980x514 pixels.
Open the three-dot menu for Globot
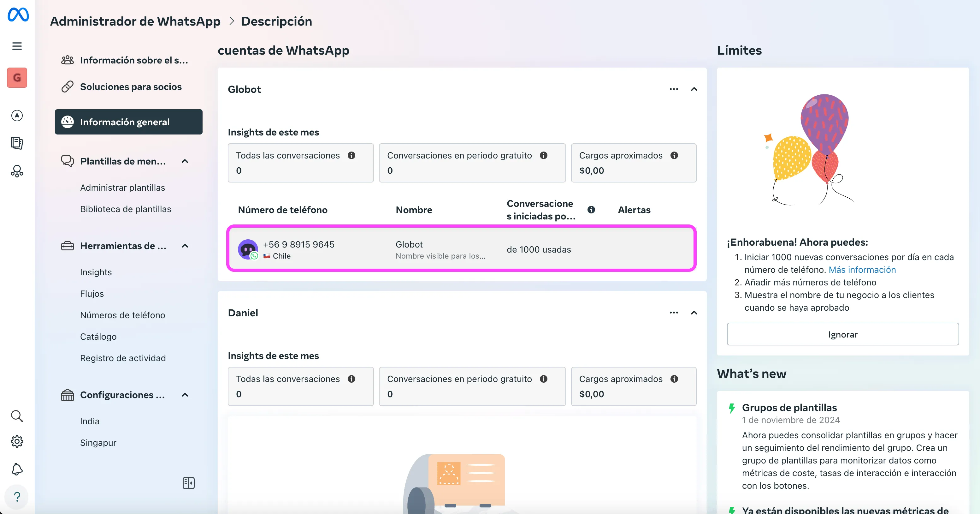[x=674, y=89]
